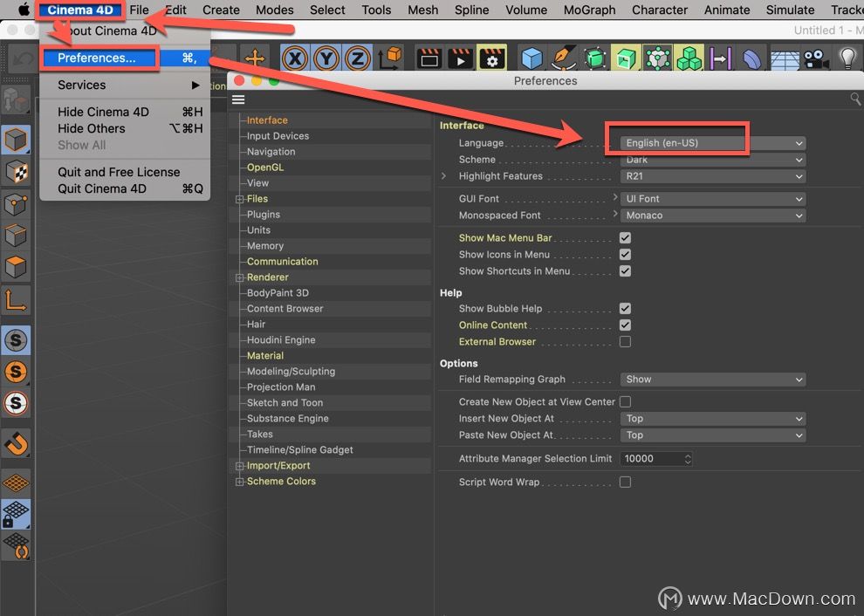The width and height of the screenshot is (864, 616).
Task: Open Preferences hamburger menu
Action: pyautogui.click(x=238, y=99)
